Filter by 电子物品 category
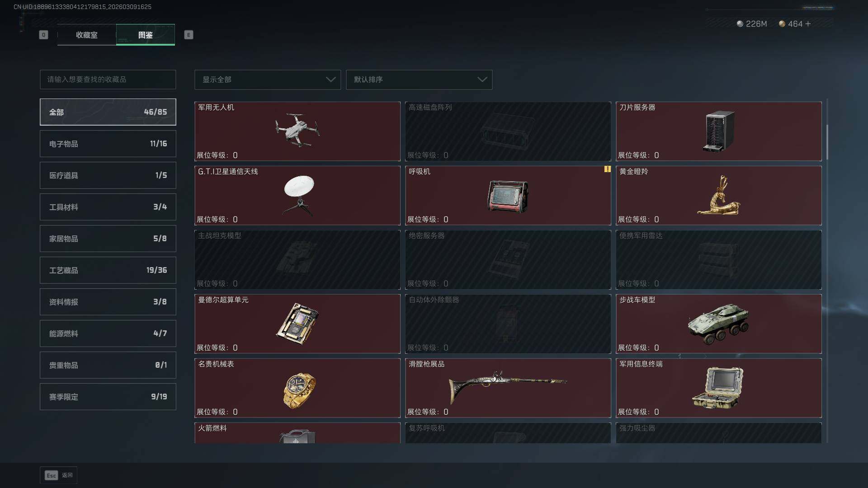Image resolution: width=868 pixels, height=488 pixels. (x=108, y=144)
